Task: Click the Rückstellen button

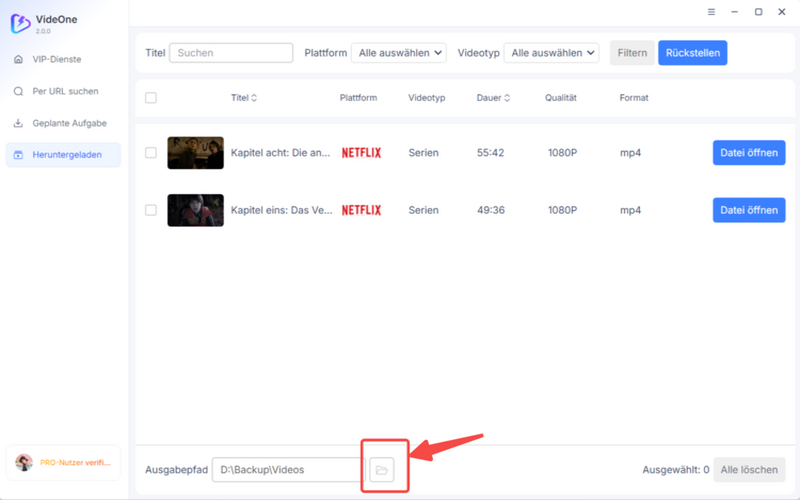Action: coord(693,53)
